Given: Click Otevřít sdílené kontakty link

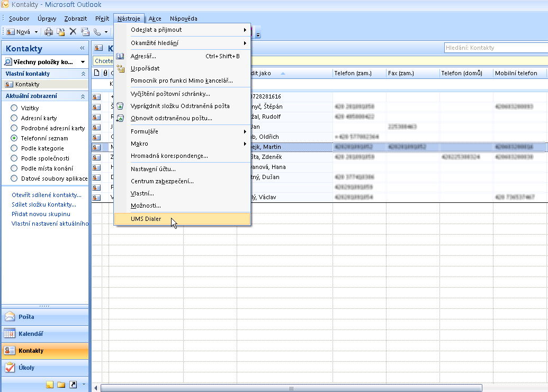Looking at the screenshot, I should click(47, 195).
